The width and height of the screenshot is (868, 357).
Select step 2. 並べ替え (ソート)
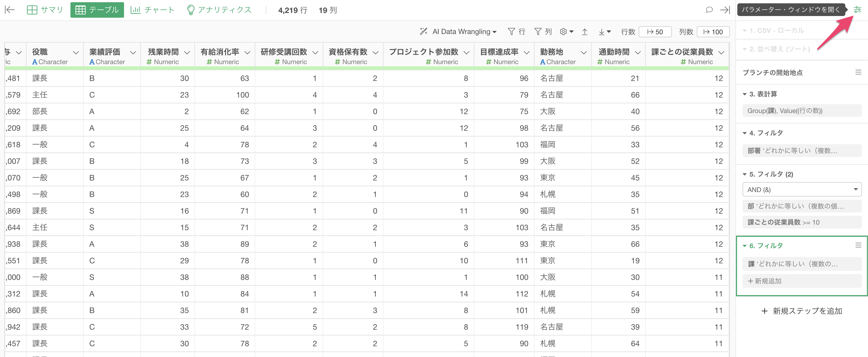[779, 49]
